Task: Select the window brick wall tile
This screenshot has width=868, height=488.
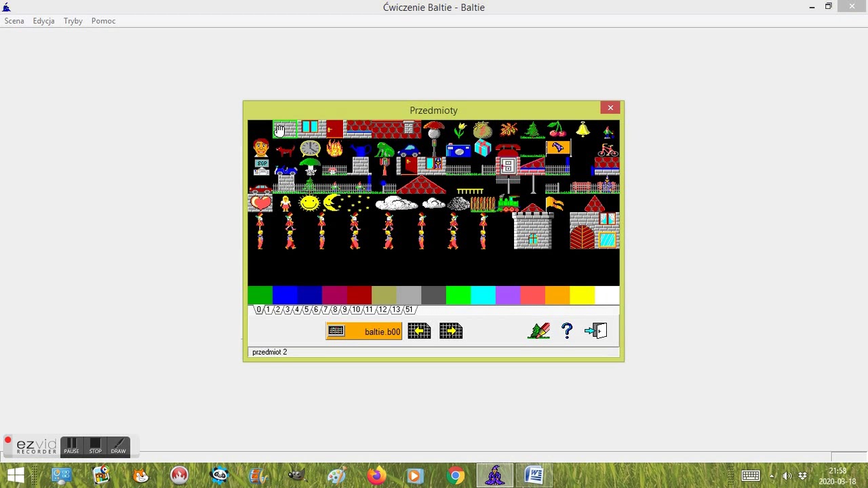Action: coord(310,129)
